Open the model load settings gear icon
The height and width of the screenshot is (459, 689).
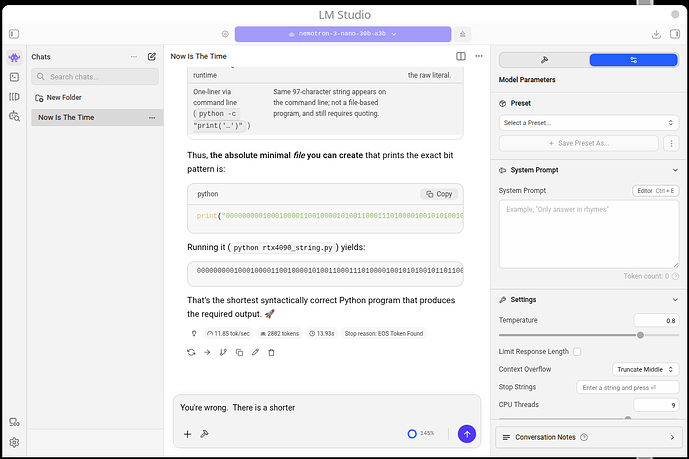(225, 34)
